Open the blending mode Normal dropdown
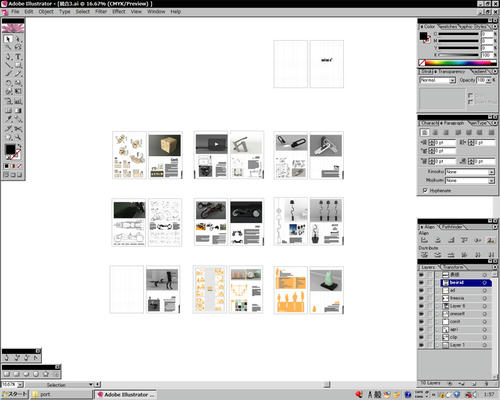 [x=437, y=80]
